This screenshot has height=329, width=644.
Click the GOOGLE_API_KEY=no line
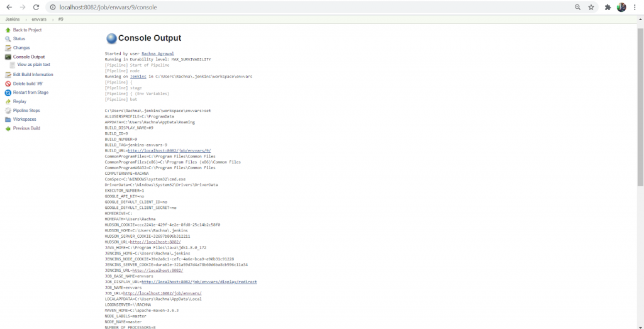[125, 196]
